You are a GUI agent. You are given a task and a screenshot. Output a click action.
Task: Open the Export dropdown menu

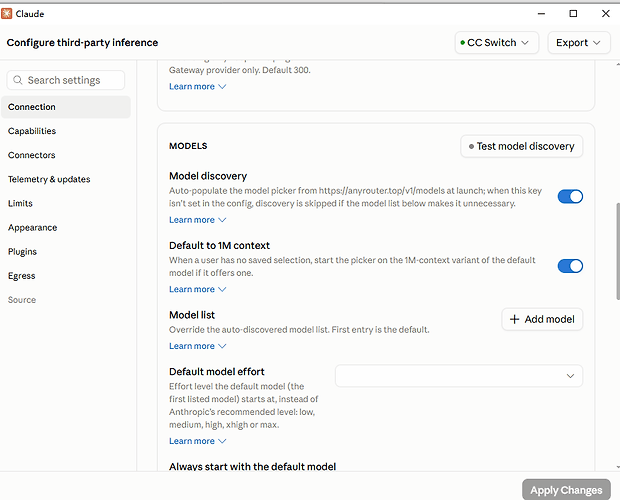[578, 43]
